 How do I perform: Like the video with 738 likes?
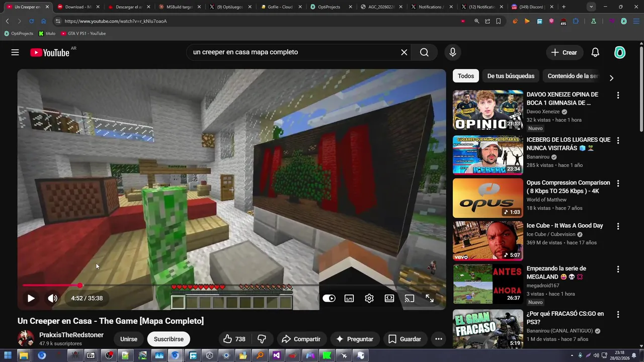[x=234, y=339]
